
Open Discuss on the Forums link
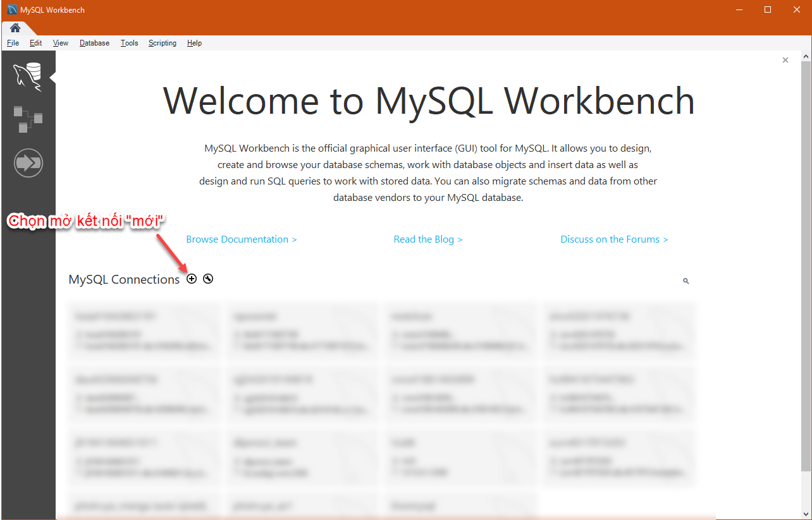tap(614, 239)
